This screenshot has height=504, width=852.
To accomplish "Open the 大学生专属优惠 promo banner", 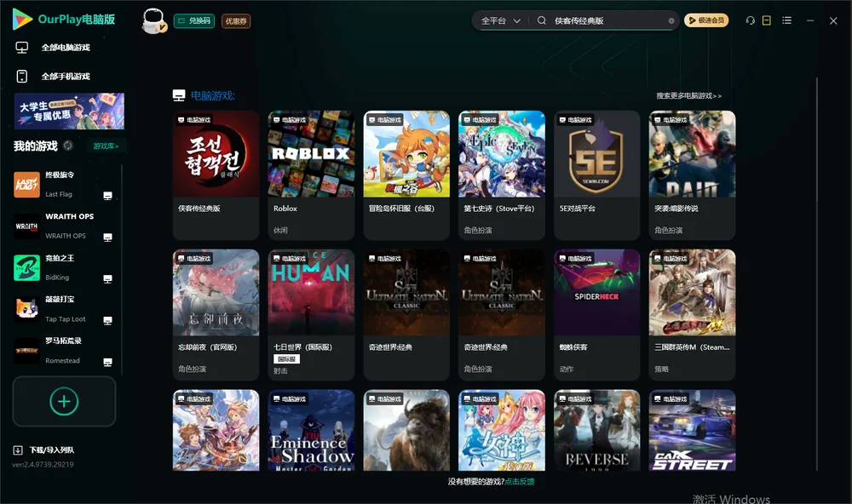I will [70, 112].
